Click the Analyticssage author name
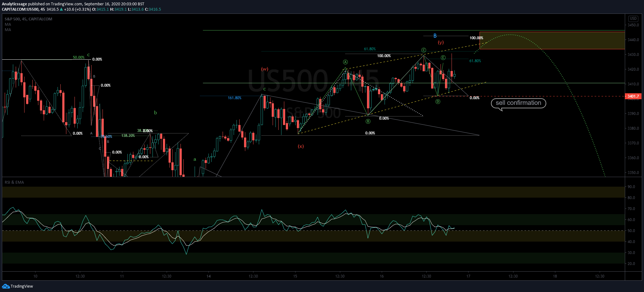 tap(14, 4)
